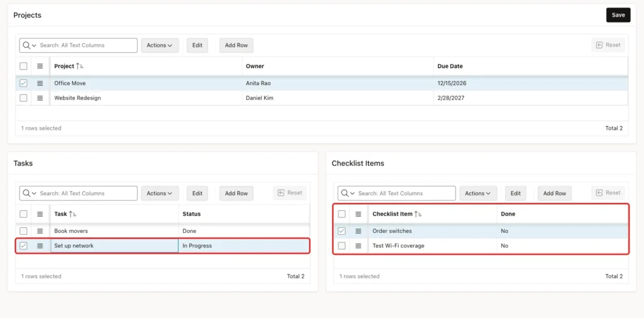Click Edit in the Projects toolbar

coord(197,45)
